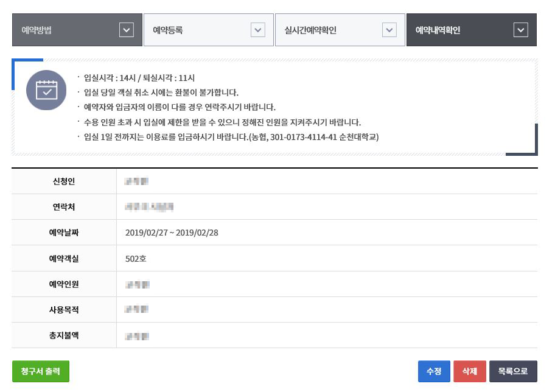This screenshot has width=555, height=392.
Task: Click the blue 수정 button
Action: pyautogui.click(x=434, y=371)
